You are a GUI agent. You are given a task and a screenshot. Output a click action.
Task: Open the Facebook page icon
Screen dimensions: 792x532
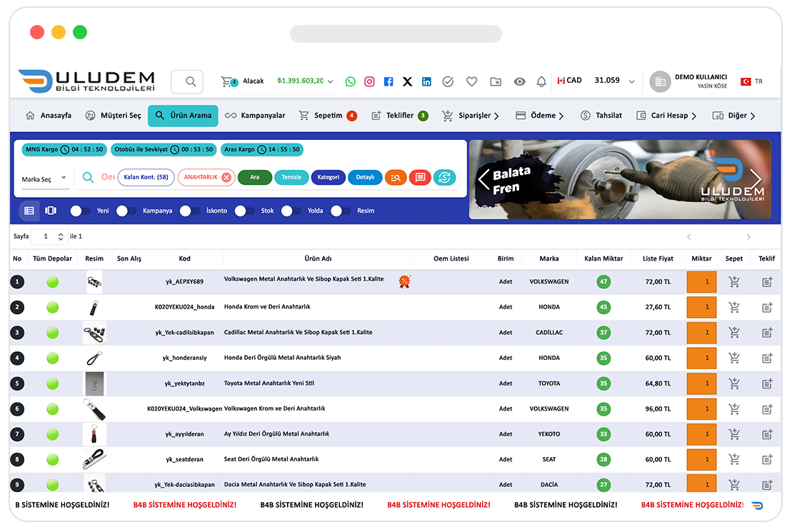point(389,81)
